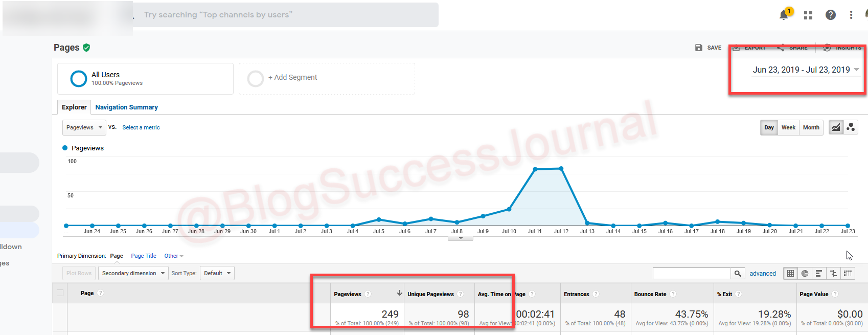Click the Jul 10 data point on chart
The width and height of the screenshot is (868, 335).
point(509,209)
